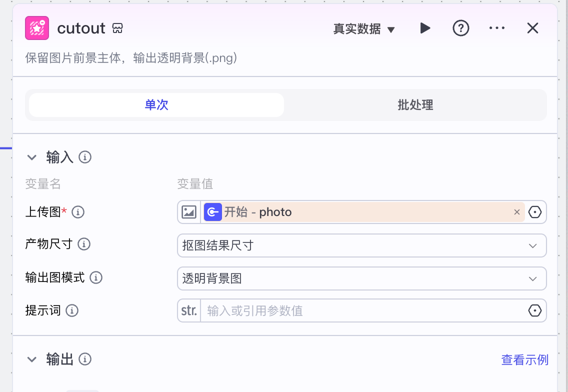This screenshot has height=392, width=568.
Task: Collapse the 输入 section
Action: (32, 157)
